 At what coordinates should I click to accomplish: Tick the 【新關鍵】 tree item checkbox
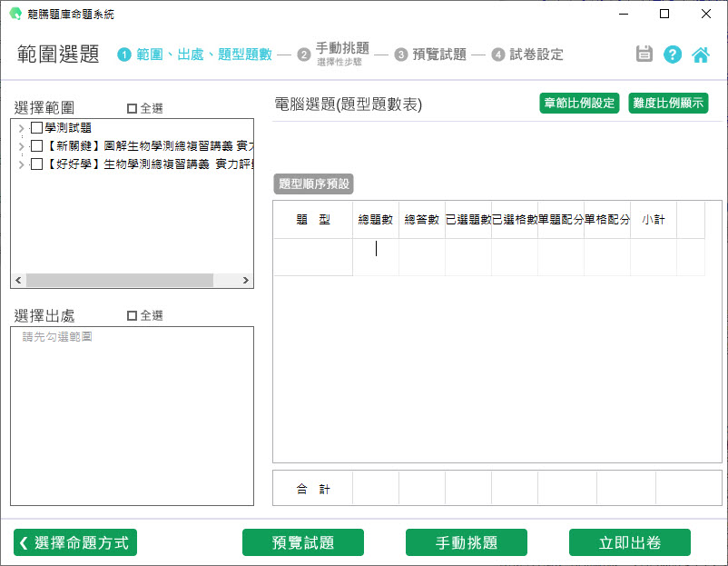pyautogui.click(x=36, y=146)
